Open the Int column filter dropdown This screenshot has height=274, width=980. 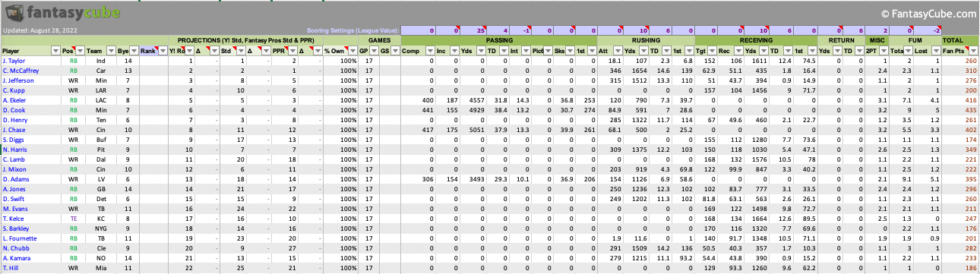525,50
